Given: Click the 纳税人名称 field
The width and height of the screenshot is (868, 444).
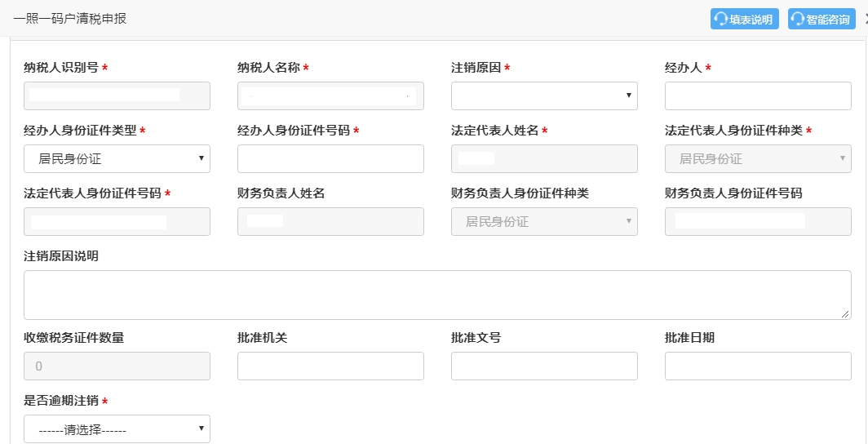Looking at the screenshot, I should point(330,96).
